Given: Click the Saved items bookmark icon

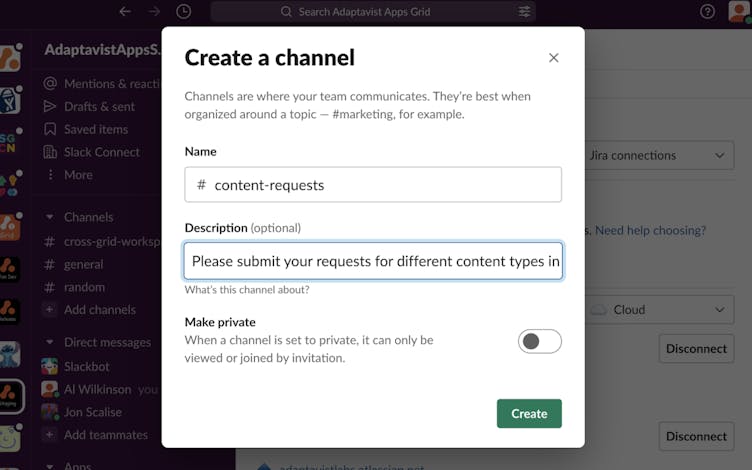Looking at the screenshot, I should click(x=50, y=129).
